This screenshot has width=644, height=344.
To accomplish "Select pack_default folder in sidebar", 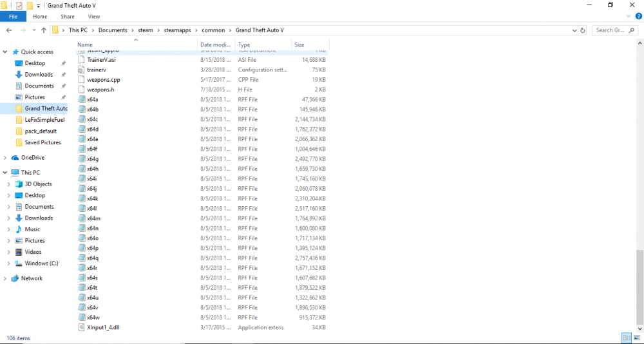I will [x=41, y=131].
